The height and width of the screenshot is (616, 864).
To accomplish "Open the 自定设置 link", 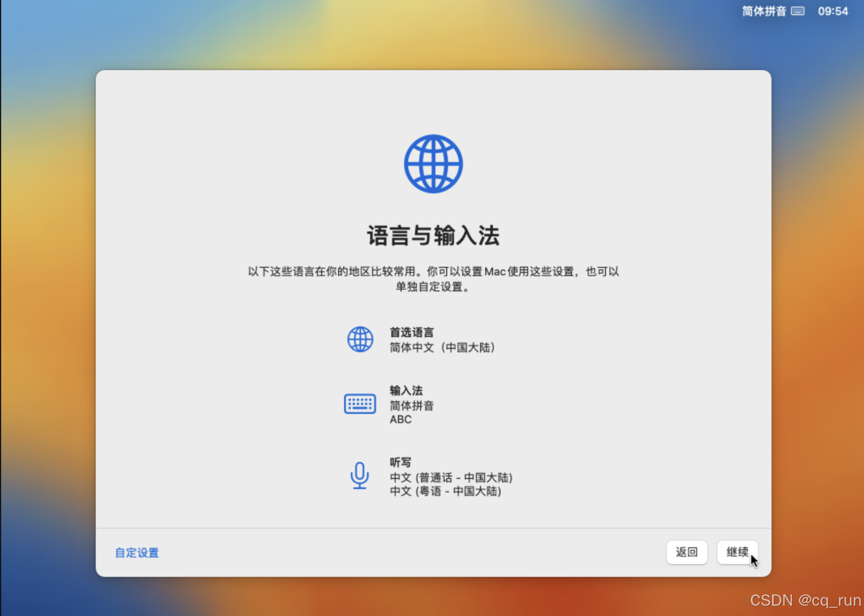I will click(x=137, y=553).
